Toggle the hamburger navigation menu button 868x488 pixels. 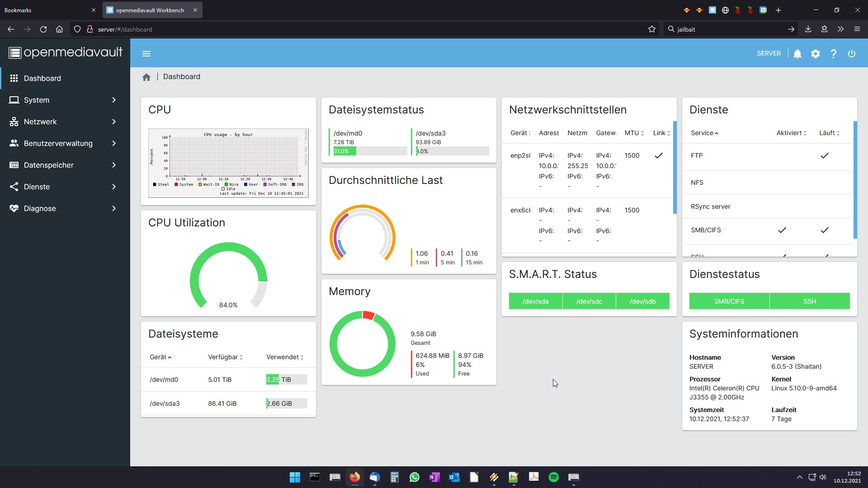146,54
